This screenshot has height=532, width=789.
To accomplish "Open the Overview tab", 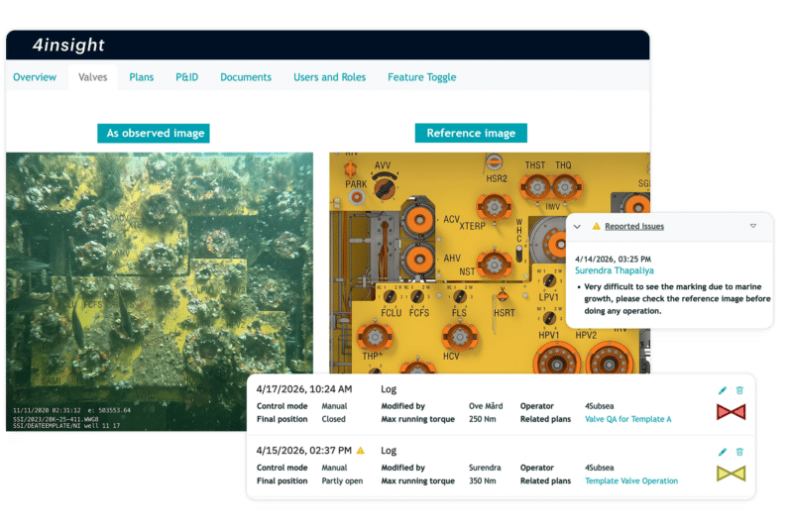I will 35,77.
